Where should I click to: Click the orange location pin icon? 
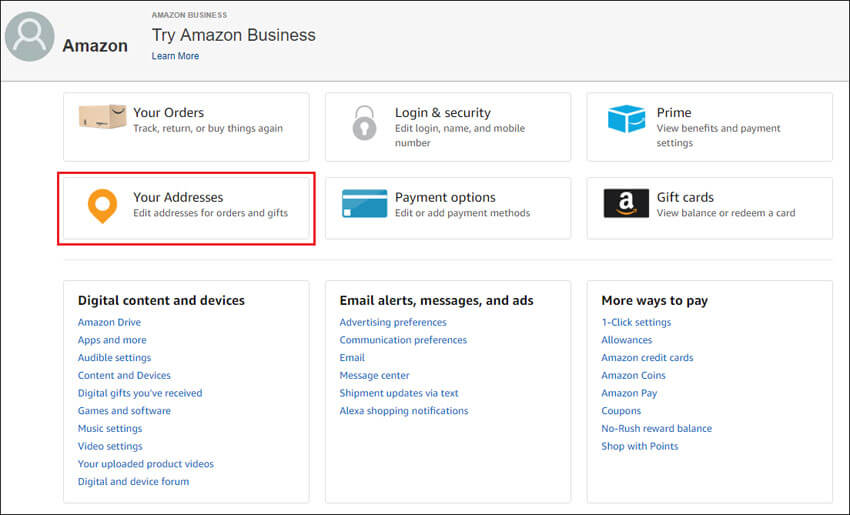102,206
